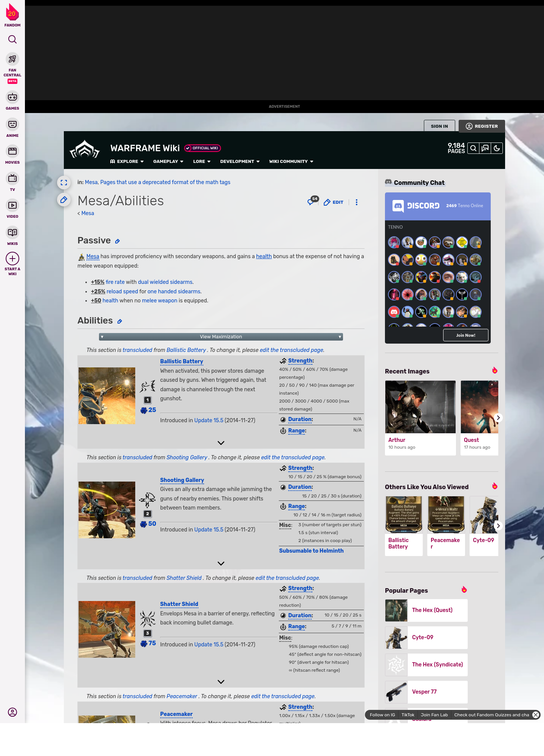Screen dimensions: 544x756
Task: Advance Others Like You Viewed carousel arrow
Action: point(498,526)
